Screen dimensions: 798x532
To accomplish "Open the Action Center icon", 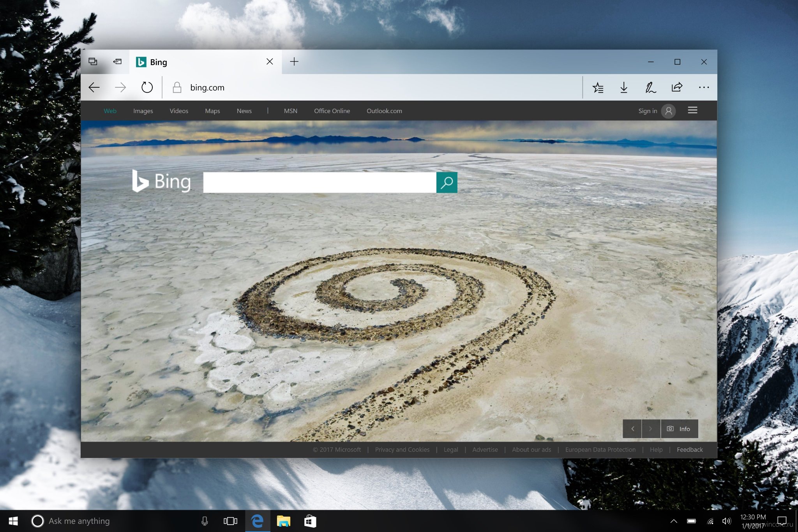I will (x=782, y=521).
